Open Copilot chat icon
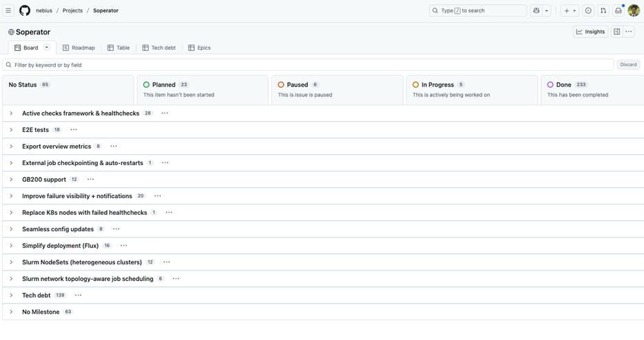644x340 pixels. [537, 11]
